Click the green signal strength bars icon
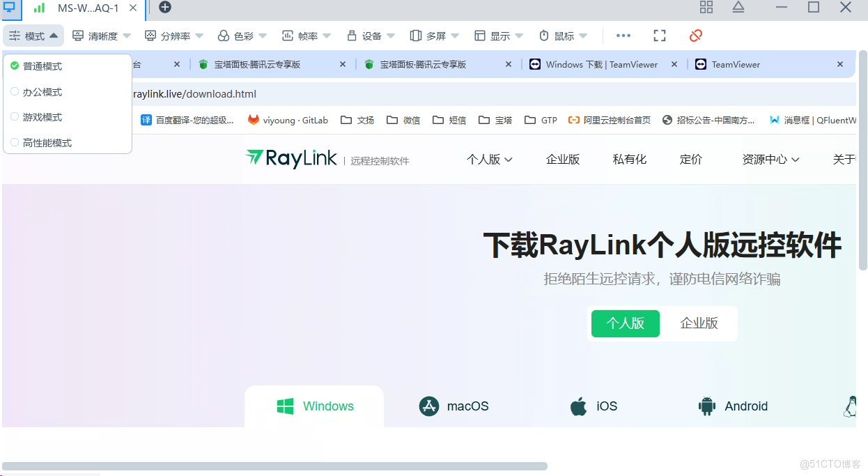The height and width of the screenshot is (476, 868). point(40,8)
